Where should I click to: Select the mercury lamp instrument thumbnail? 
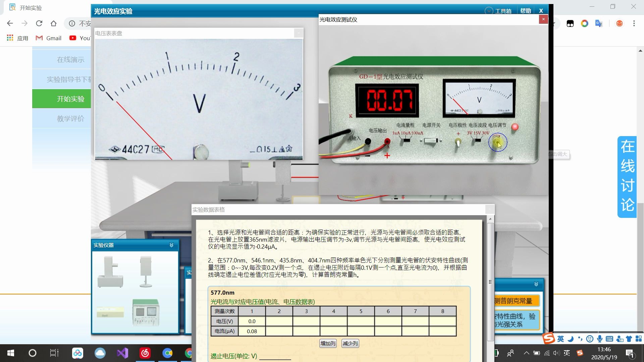110,272
